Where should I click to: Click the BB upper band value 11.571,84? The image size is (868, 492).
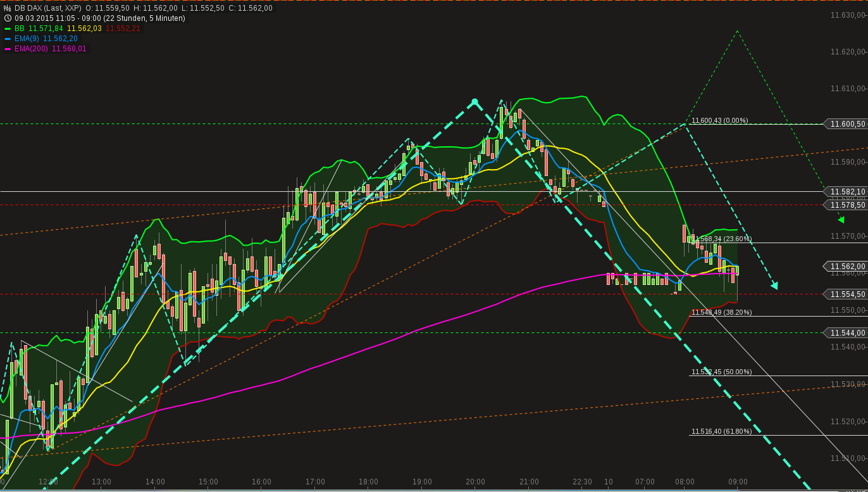46,28
